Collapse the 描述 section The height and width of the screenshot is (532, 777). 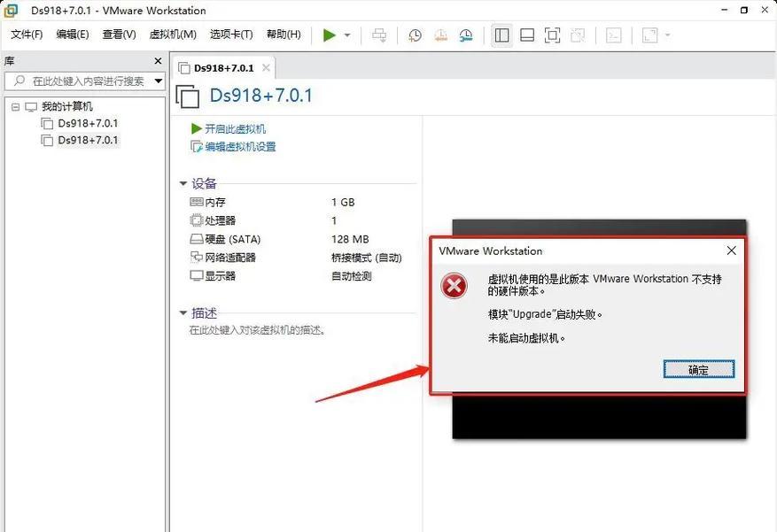[x=183, y=313]
